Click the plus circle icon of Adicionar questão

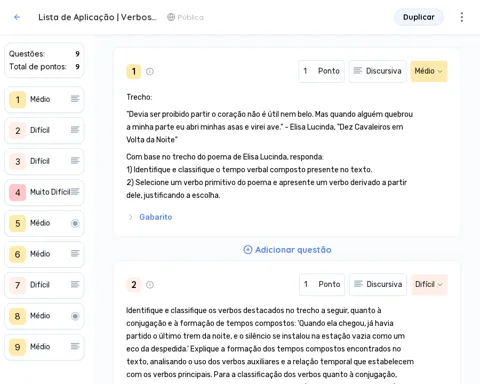coord(248,250)
